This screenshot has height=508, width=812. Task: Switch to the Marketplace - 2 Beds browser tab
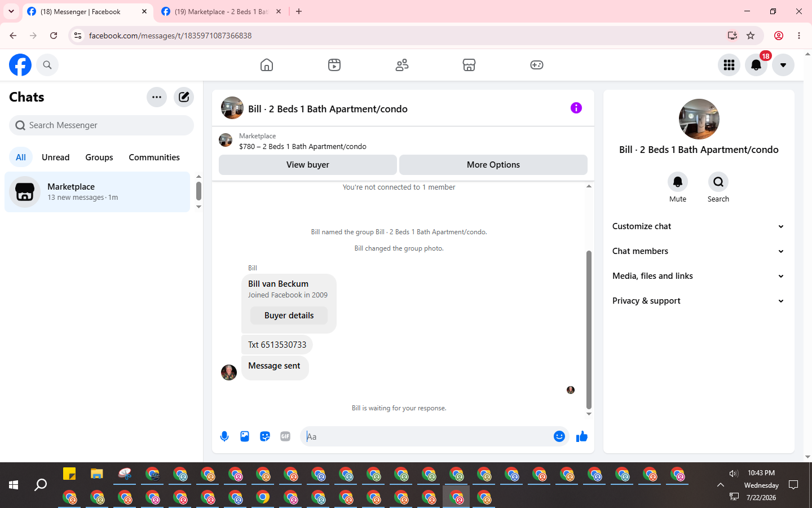pyautogui.click(x=221, y=11)
